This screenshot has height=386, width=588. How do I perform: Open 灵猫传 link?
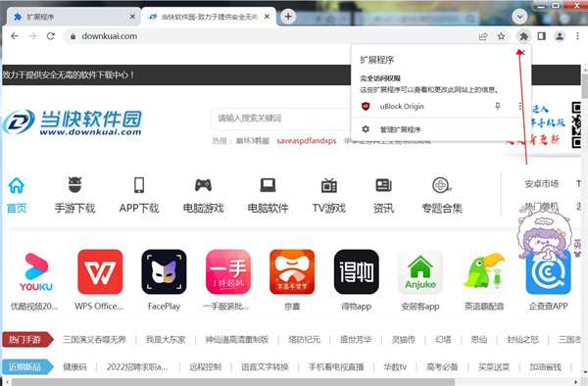403,340
